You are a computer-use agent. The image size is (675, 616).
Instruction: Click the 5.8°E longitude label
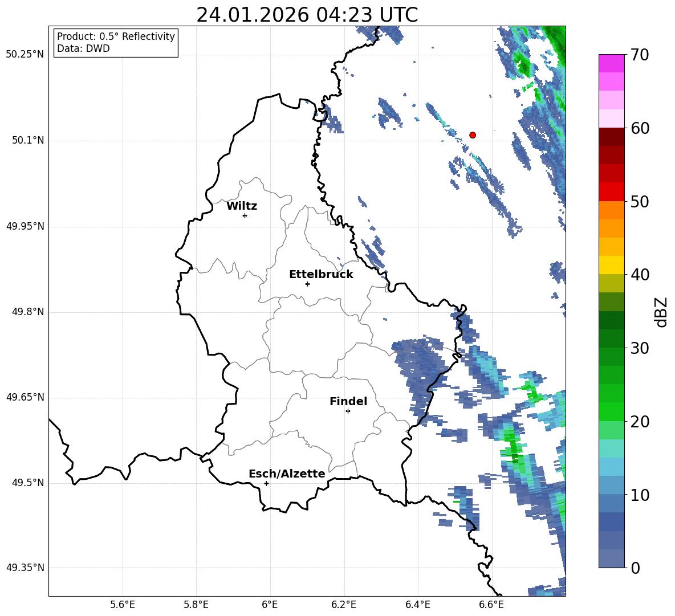tap(196, 605)
